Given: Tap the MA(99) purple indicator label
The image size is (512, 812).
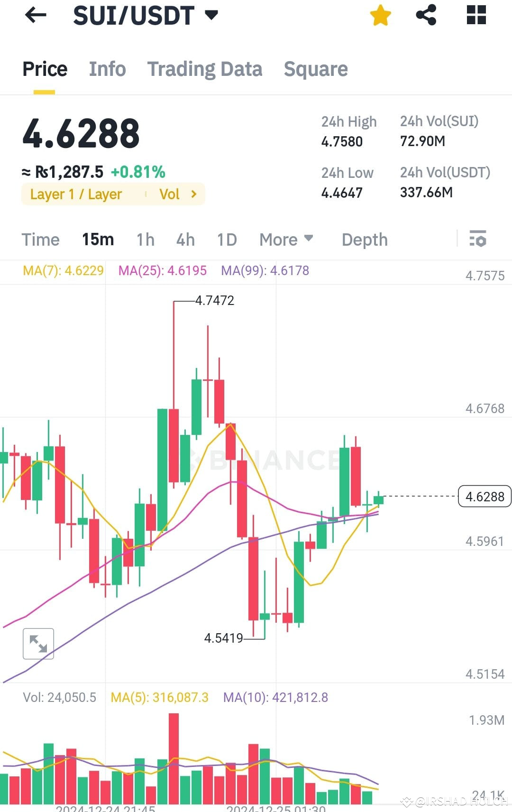Looking at the screenshot, I should [264, 271].
